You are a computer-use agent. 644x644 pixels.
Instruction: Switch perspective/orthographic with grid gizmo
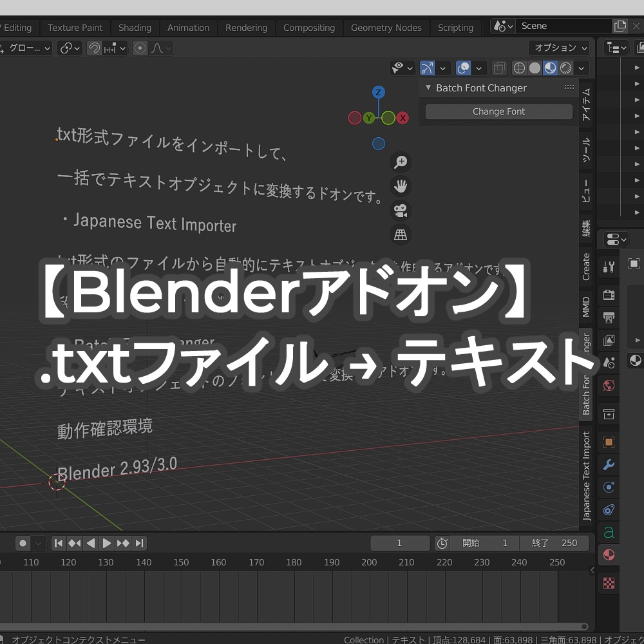401,234
